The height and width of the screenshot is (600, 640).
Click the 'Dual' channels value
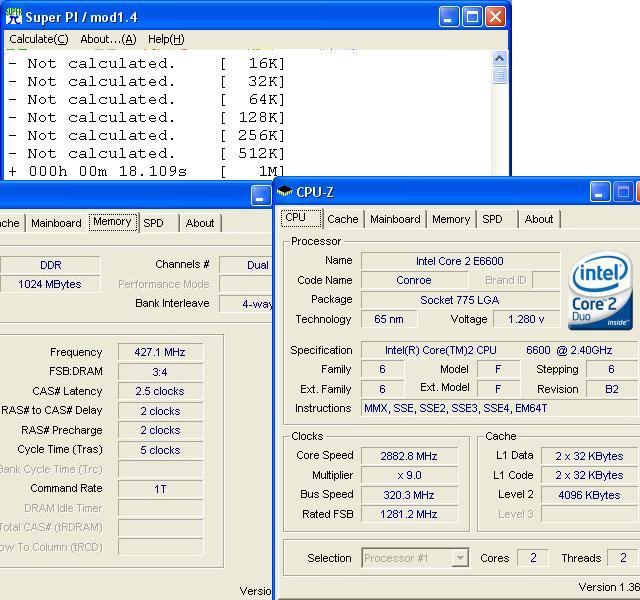point(246,265)
